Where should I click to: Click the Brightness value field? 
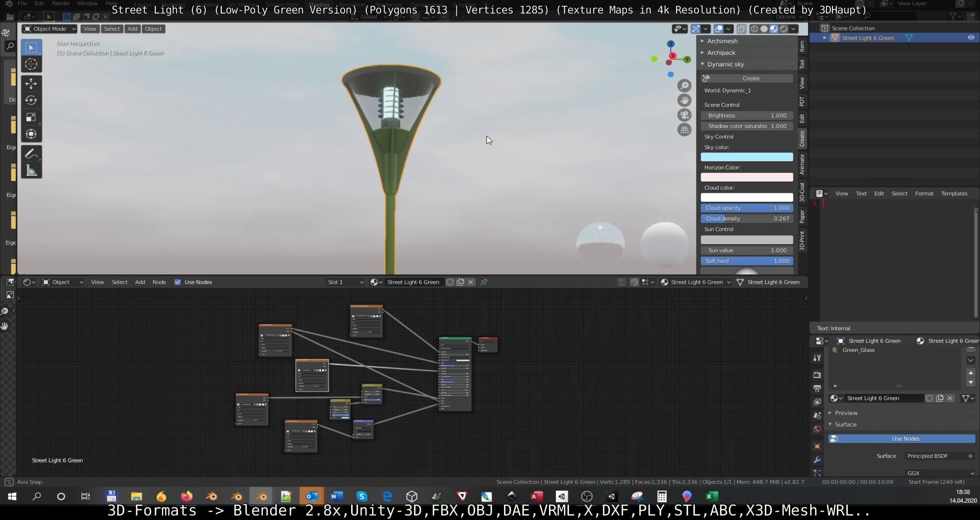coord(747,115)
